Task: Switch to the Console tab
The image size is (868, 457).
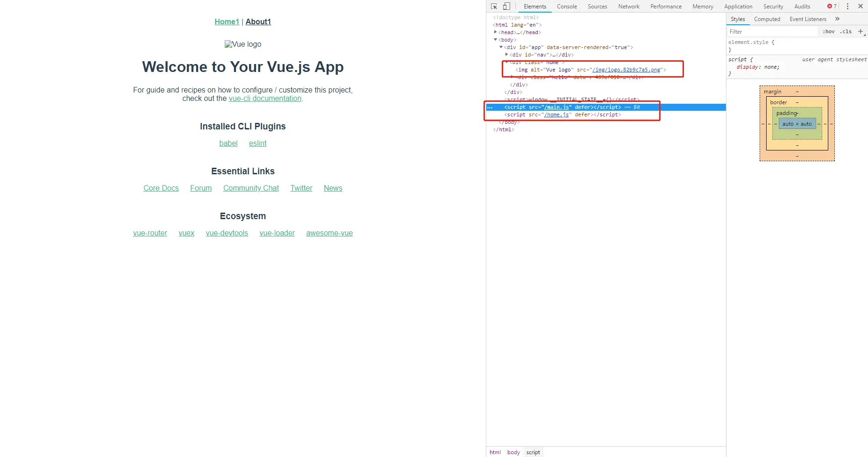Action: [567, 7]
